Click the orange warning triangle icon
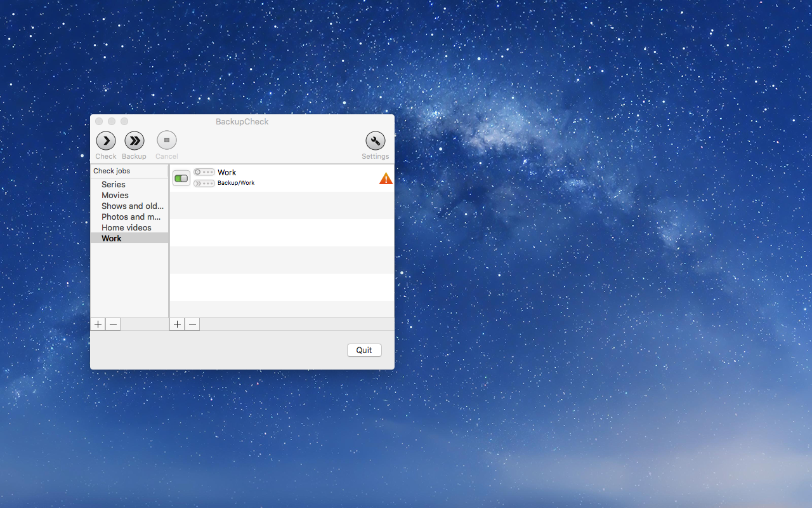Image resolution: width=812 pixels, height=508 pixels. [386, 178]
